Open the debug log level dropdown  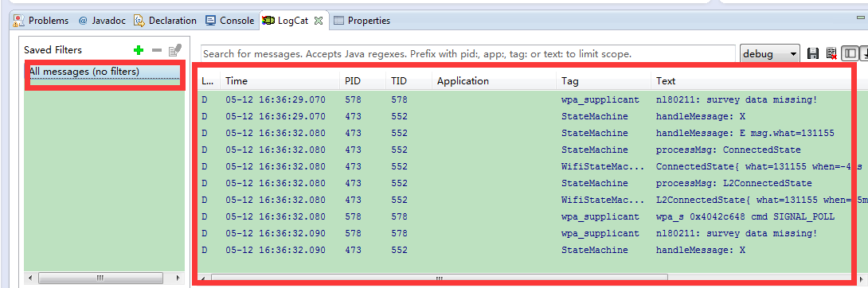tap(769, 53)
